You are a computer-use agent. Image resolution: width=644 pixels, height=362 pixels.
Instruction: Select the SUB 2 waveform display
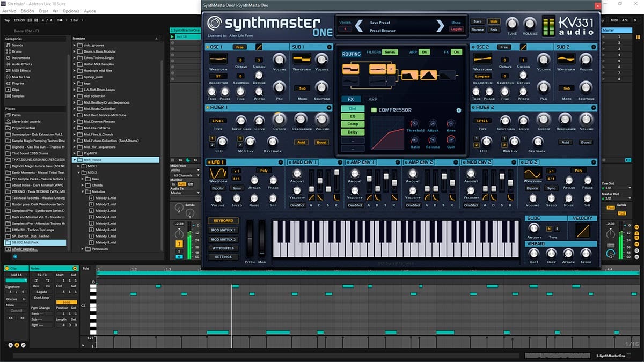coord(566,58)
